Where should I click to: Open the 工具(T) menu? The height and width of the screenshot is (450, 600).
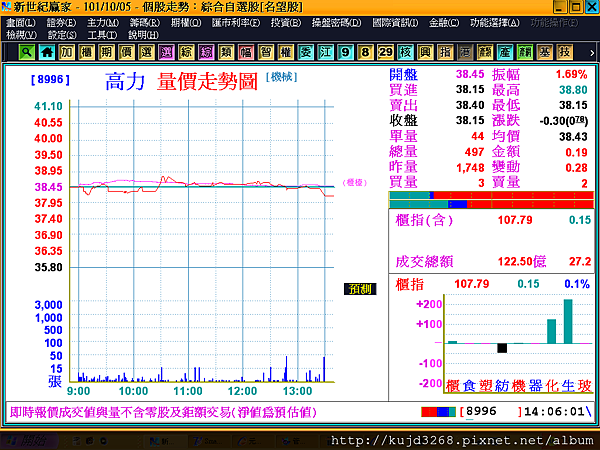tap(102, 35)
